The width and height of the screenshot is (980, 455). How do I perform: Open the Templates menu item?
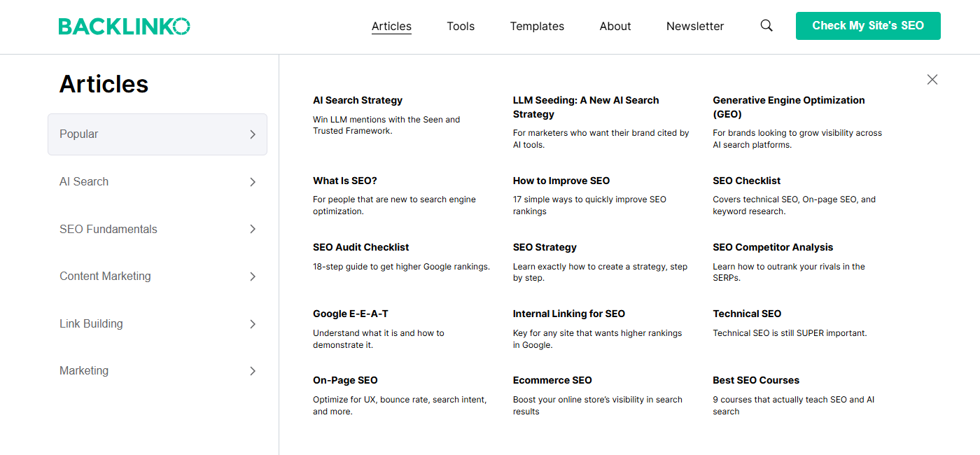(x=537, y=26)
